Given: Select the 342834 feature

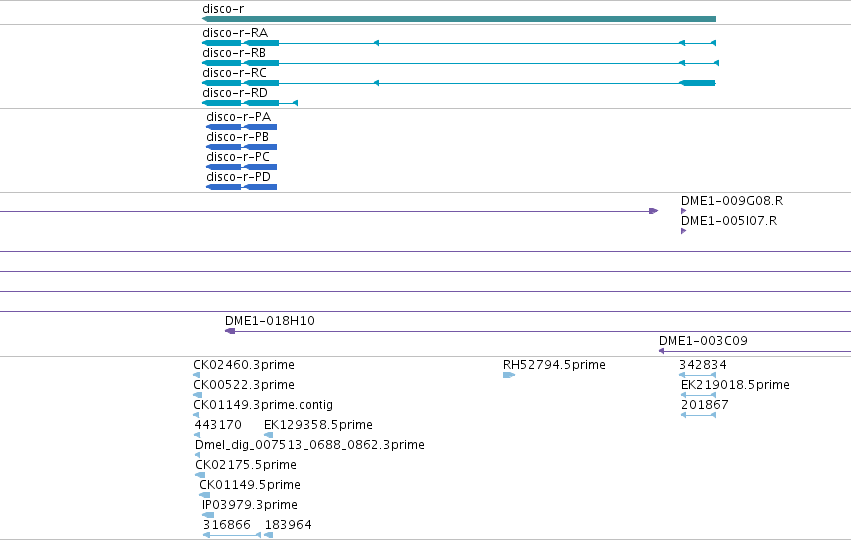Looking at the screenshot, I should tap(697, 375).
